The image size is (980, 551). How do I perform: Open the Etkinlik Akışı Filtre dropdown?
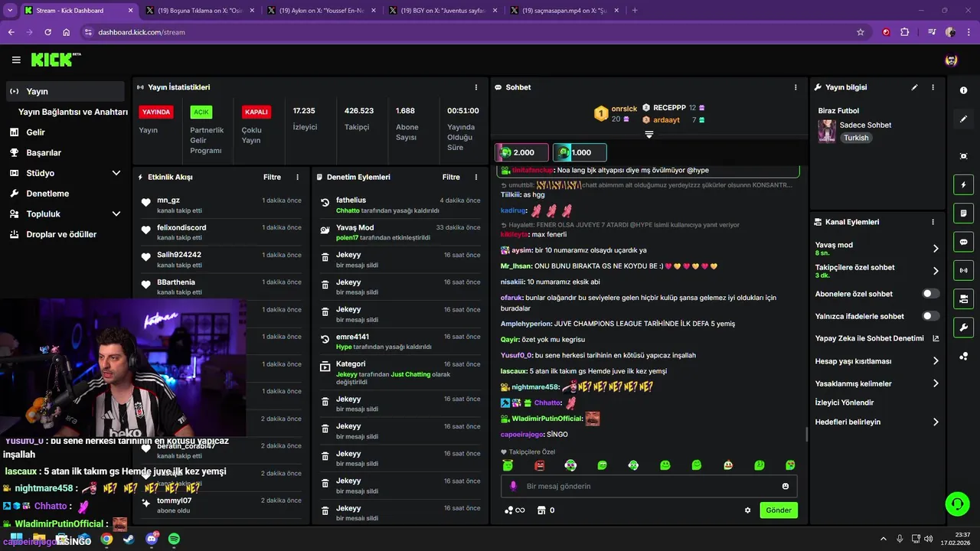272,177
